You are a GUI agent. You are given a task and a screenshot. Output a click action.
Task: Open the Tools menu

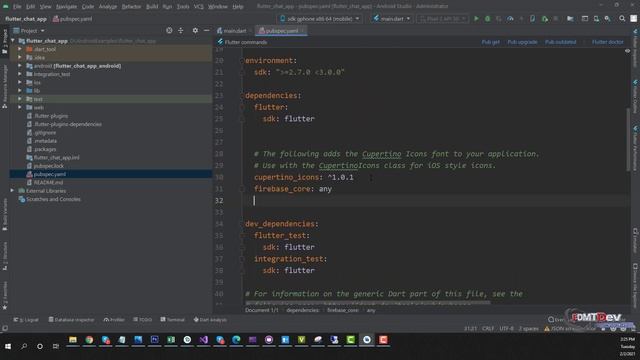(183, 7)
